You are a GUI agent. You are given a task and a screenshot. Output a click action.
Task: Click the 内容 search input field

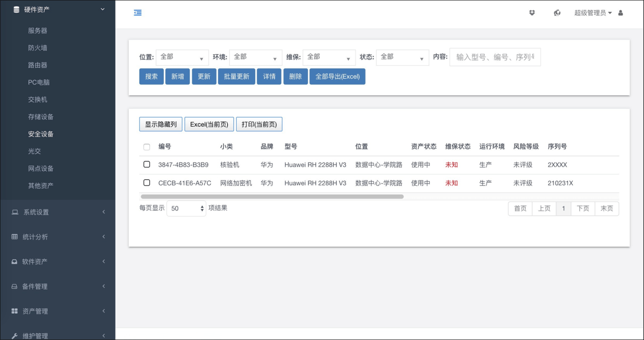pyautogui.click(x=495, y=57)
